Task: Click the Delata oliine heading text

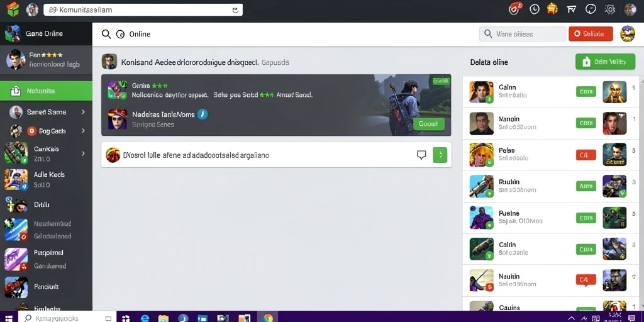Action: click(x=489, y=62)
